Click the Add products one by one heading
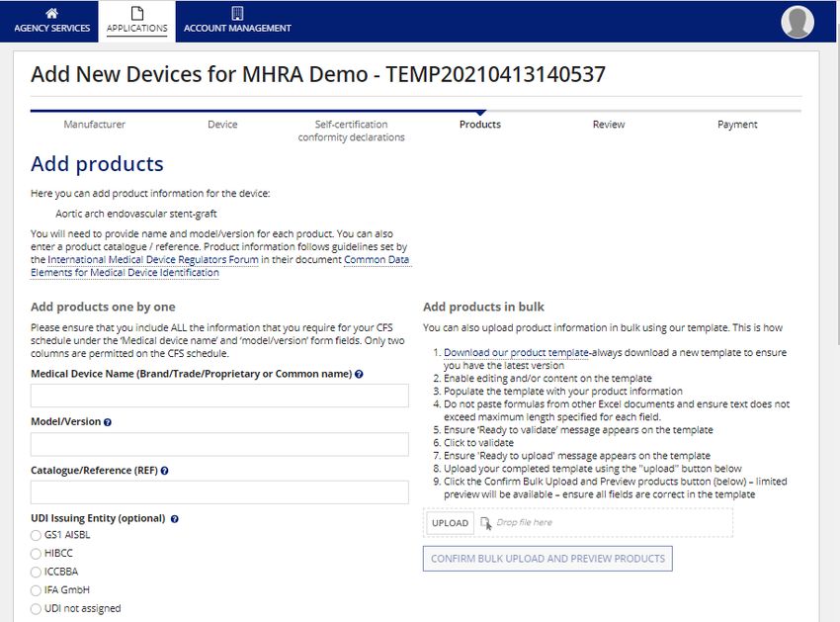This screenshot has width=840, height=622. tap(103, 307)
